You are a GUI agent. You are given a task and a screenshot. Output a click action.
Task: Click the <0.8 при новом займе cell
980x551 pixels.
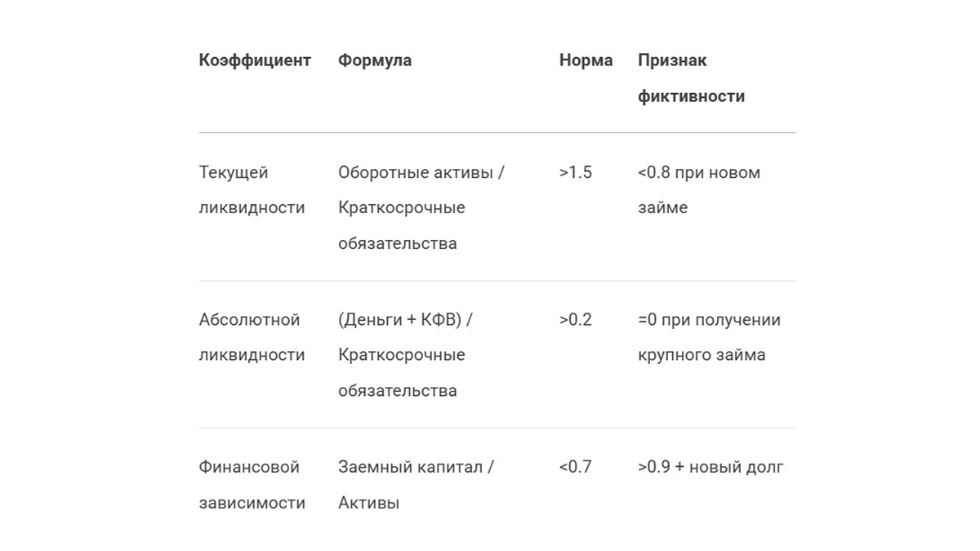click(x=699, y=190)
